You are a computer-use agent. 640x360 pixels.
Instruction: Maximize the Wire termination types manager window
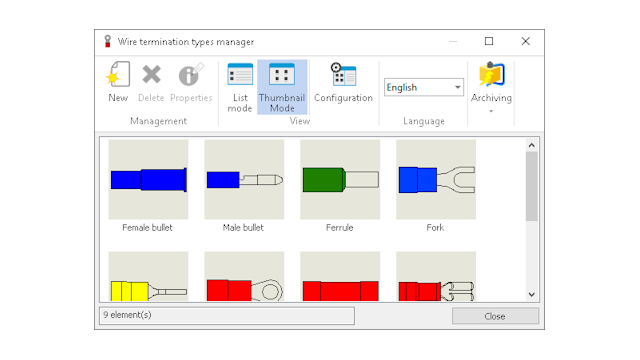click(489, 41)
